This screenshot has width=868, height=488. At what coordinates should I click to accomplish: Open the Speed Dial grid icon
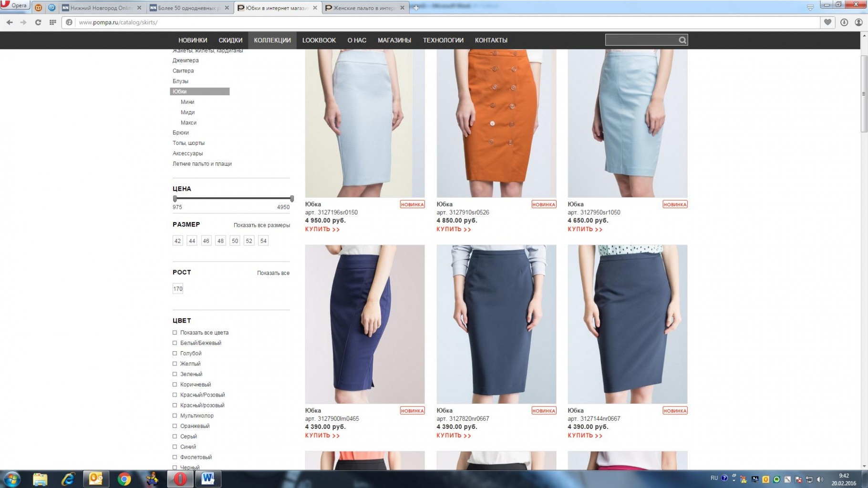point(53,22)
